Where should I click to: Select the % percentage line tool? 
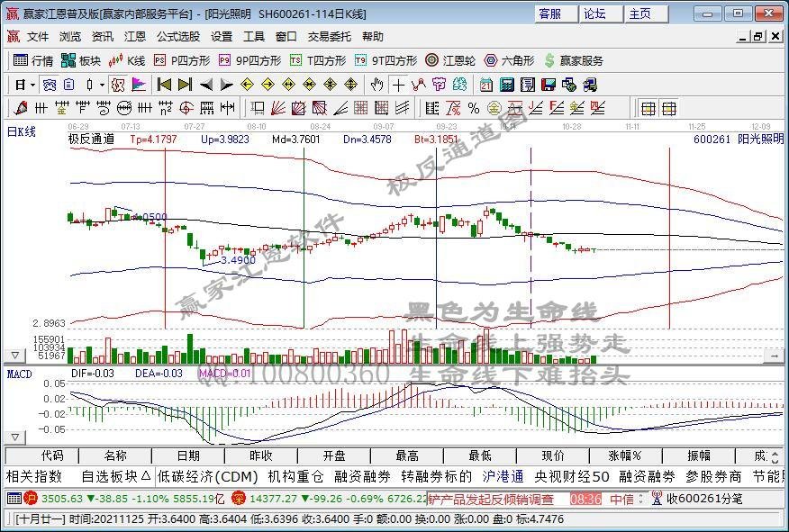(474, 108)
